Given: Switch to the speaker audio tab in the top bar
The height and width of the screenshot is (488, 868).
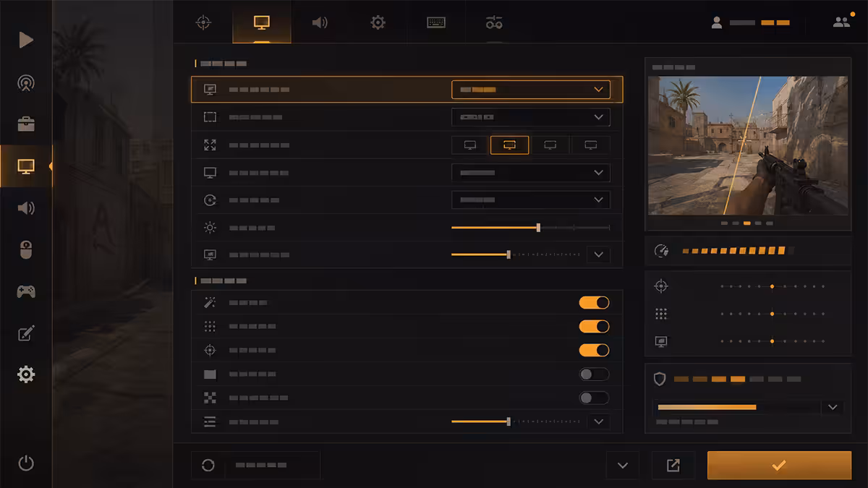Looking at the screenshot, I should [320, 22].
